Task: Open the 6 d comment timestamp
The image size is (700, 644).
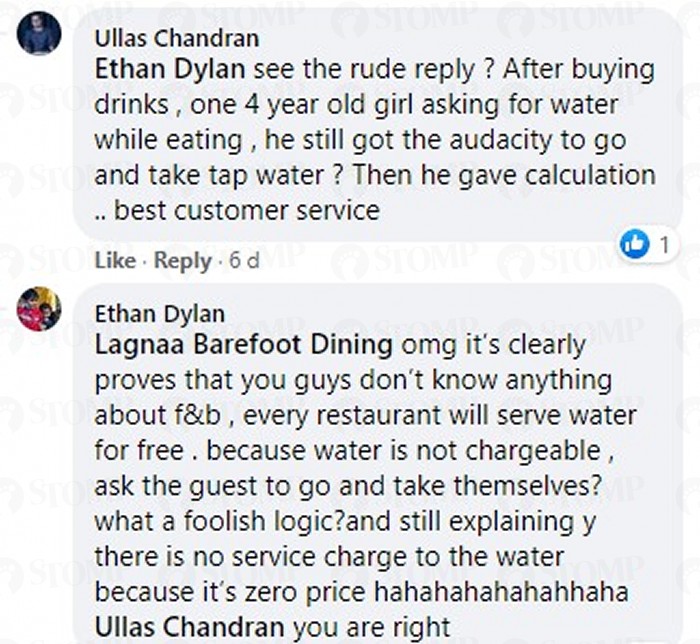Action: point(244,261)
